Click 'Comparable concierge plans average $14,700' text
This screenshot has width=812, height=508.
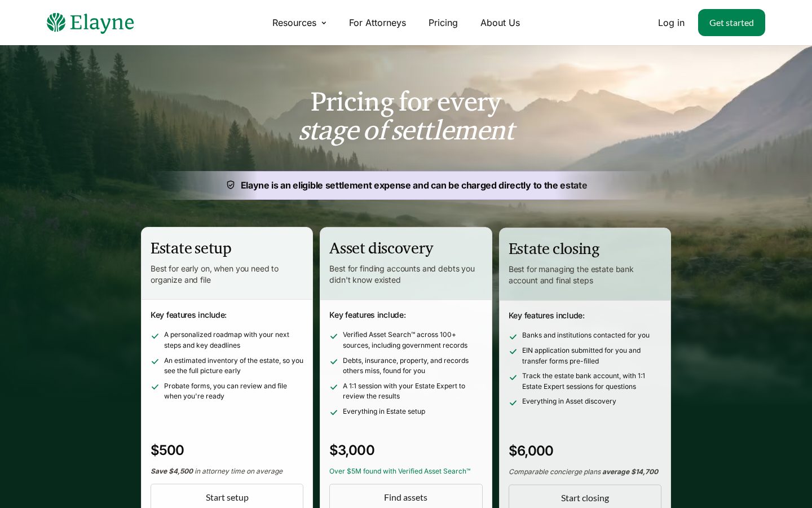point(584,472)
